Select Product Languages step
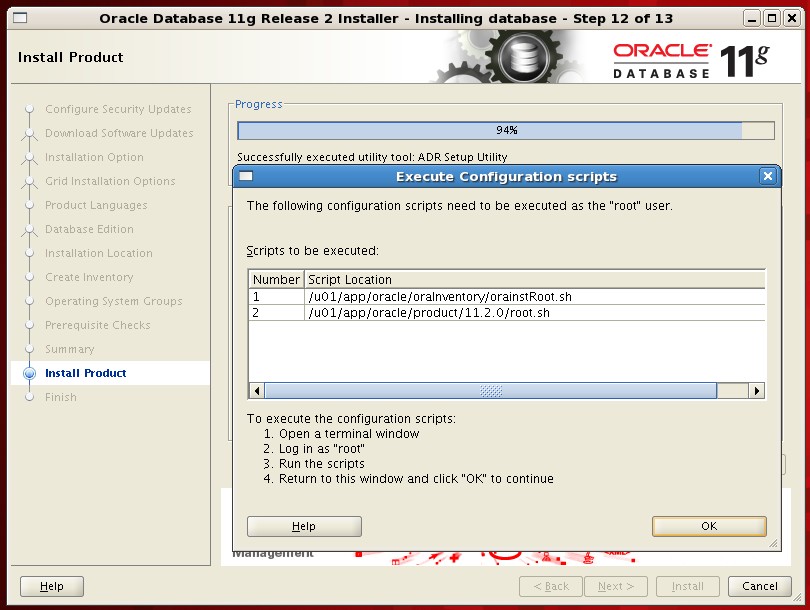Screen dimensions: 810x610 pyautogui.click(x=97, y=205)
